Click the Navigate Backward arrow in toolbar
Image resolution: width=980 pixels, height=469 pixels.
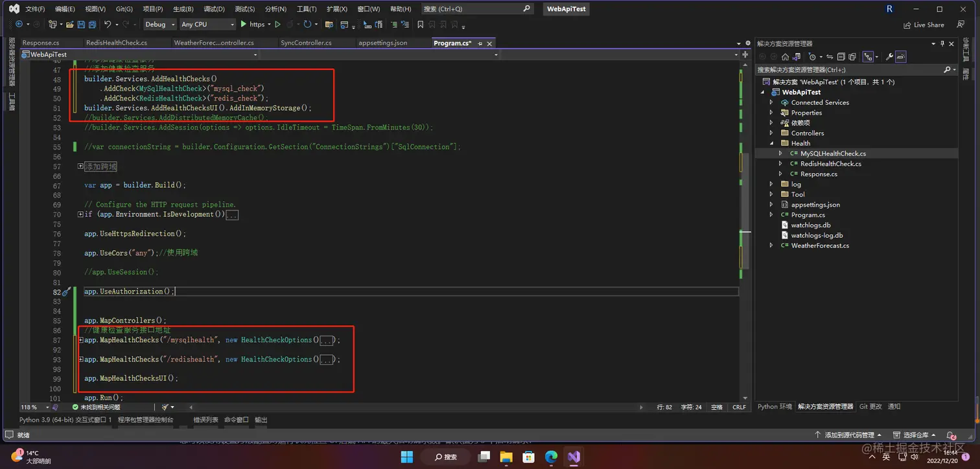click(19, 24)
